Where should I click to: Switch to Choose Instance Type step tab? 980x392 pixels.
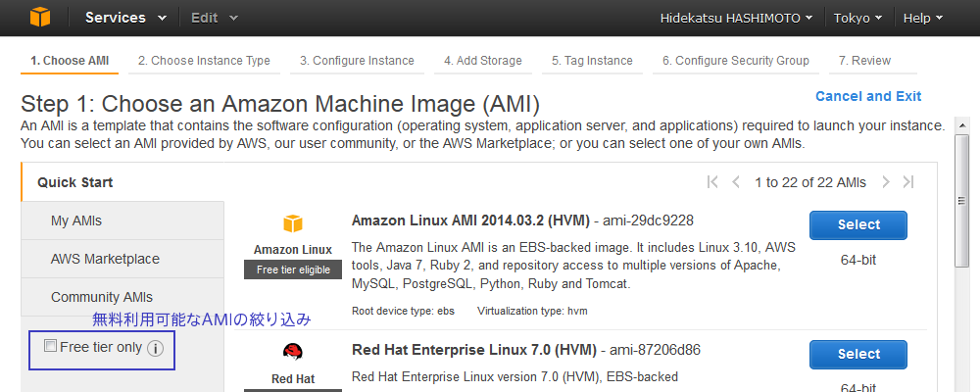204,62
